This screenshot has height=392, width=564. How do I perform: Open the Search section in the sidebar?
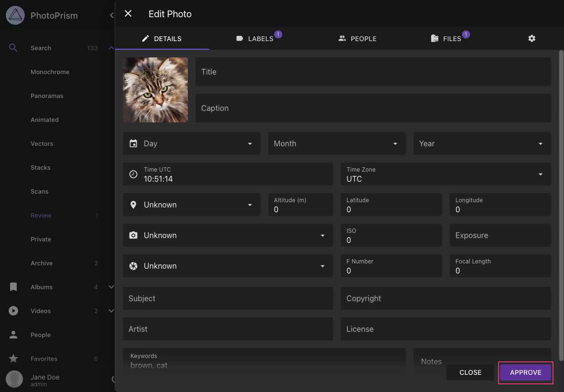[41, 48]
